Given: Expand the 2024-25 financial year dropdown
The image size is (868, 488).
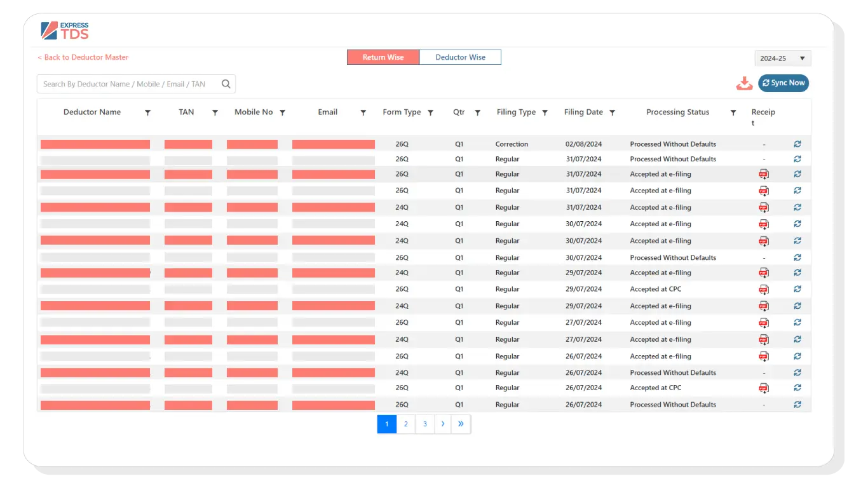Looking at the screenshot, I should tap(783, 58).
